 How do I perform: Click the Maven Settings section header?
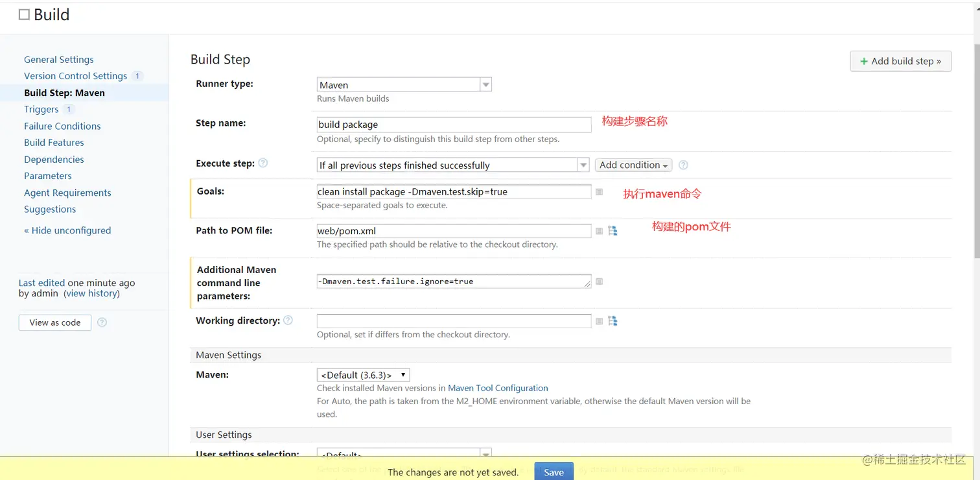[x=229, y=355]
